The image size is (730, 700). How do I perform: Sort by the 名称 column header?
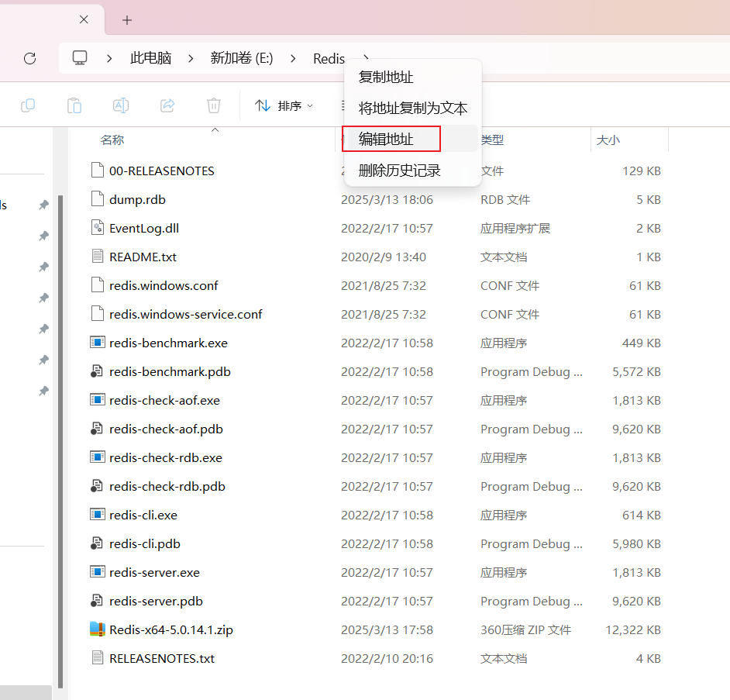[x=112, y=140]
